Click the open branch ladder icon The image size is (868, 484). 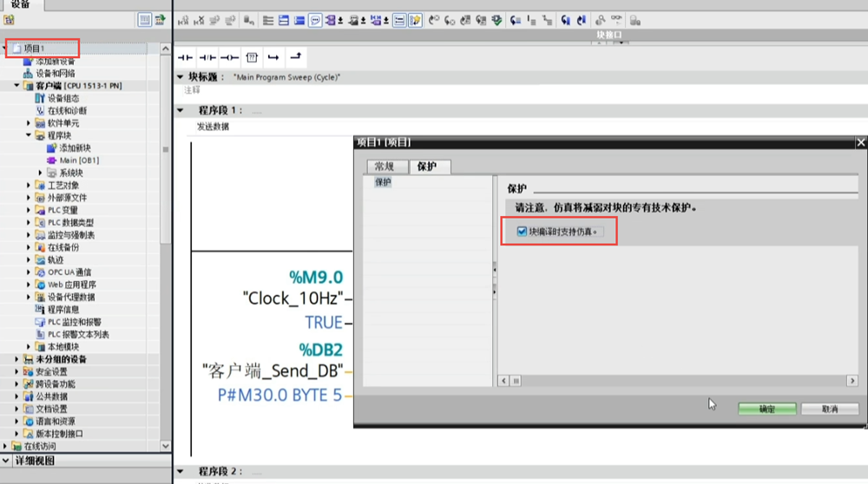click(273, 57)
